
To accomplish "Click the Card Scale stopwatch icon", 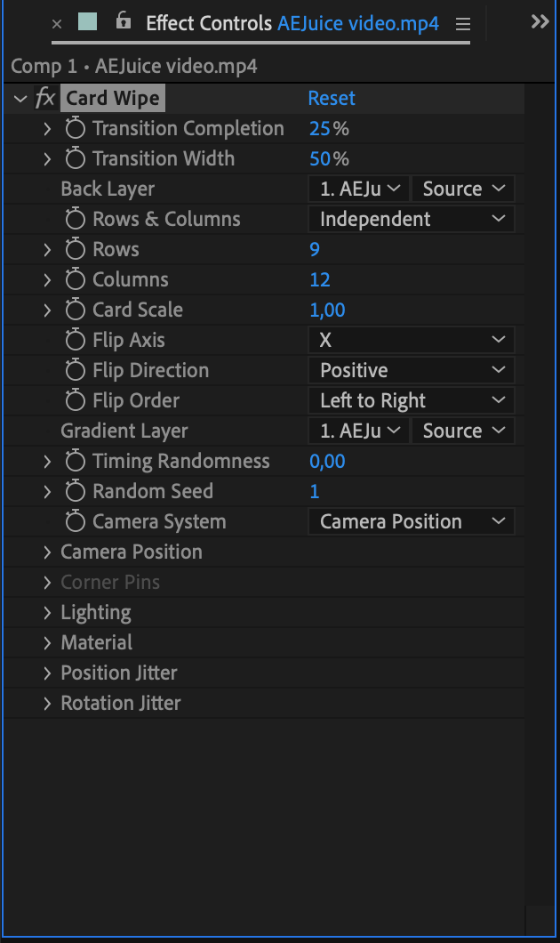I will 76,310.
